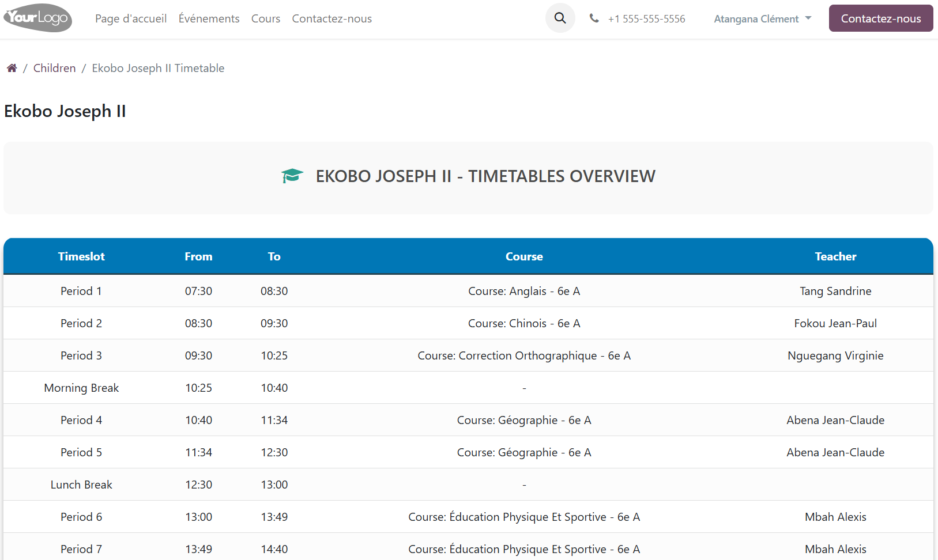Open the search magnifier icon

point(560,18)
